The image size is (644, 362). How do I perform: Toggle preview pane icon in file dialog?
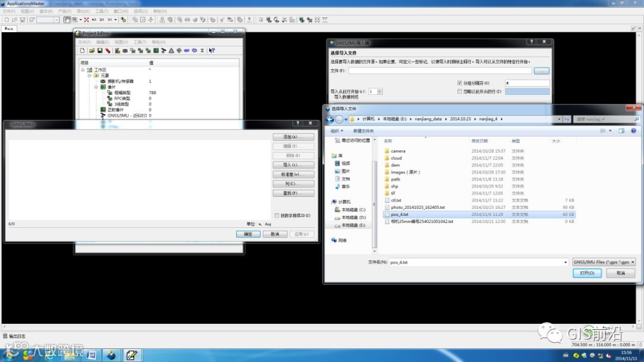[x=621, y=131]
